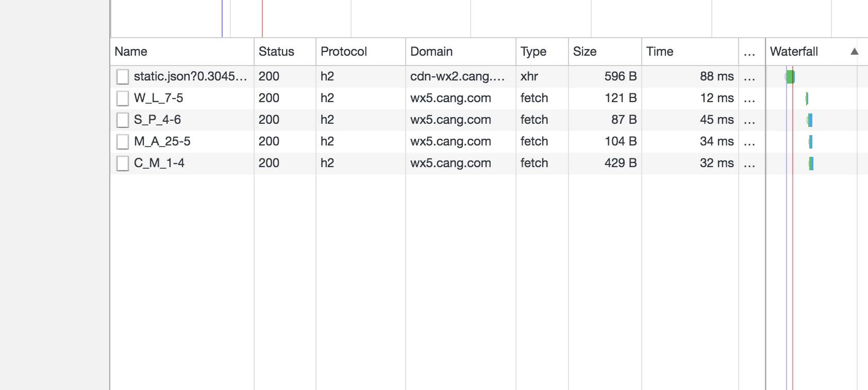Sort requests by Size column

point(585,52)
